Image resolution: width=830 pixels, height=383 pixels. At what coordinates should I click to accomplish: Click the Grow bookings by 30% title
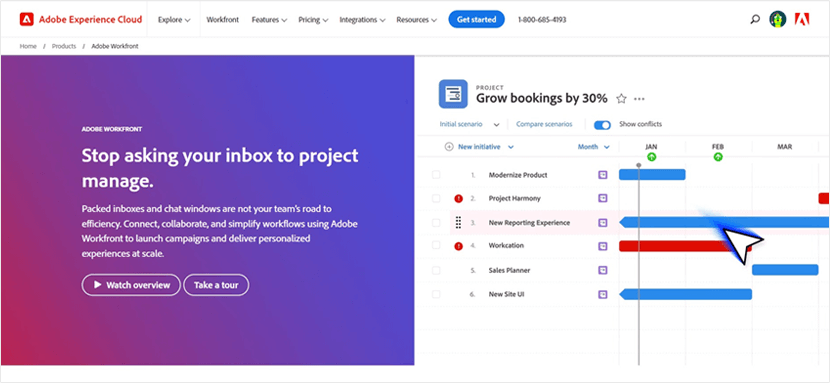pos(542,98)
